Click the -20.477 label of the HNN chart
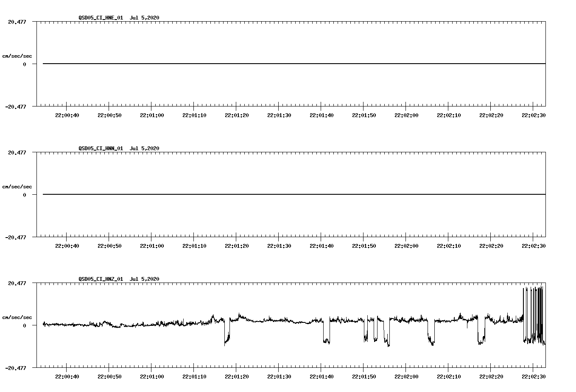 point(15,237)
